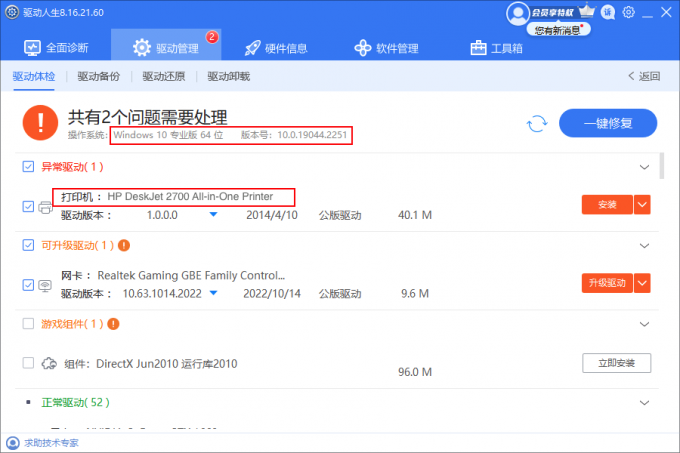Check the DirectX Jun2010 component checkbox
The image size is (680, 453).
pyautogui.click(x=28, y=362)
